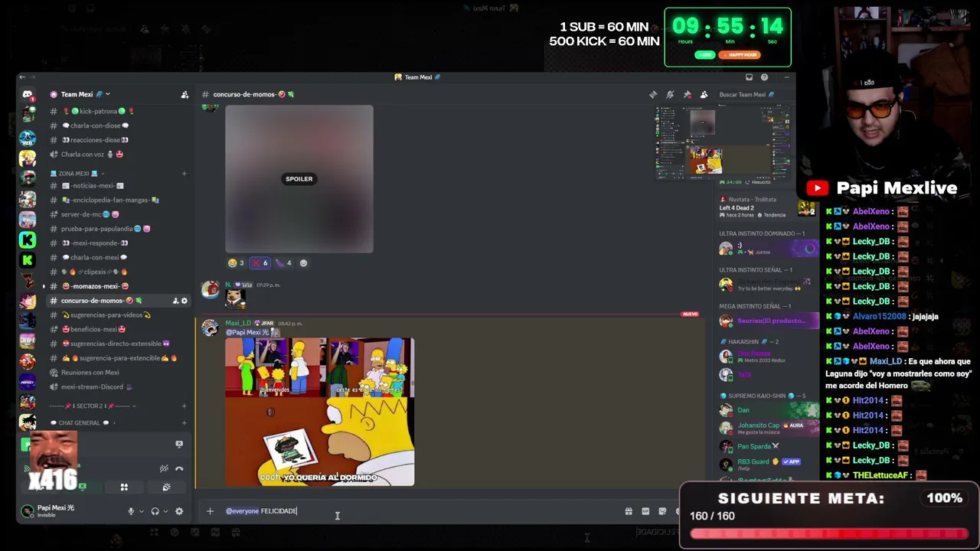
Task: Add channel to CHAT GENERAL category
Action: point(184,422)
